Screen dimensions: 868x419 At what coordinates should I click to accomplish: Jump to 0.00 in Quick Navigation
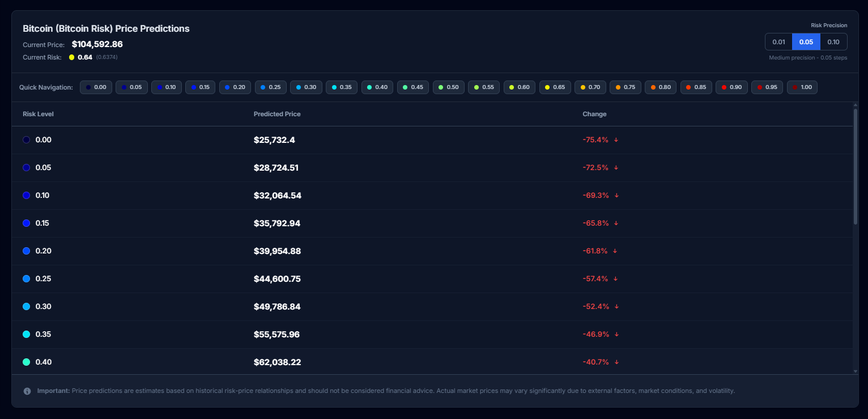(x=96, y=87)
